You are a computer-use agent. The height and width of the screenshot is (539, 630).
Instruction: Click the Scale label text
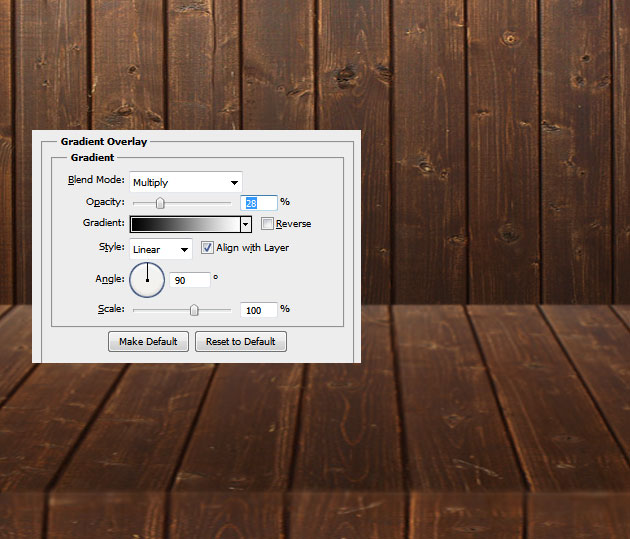111,309
